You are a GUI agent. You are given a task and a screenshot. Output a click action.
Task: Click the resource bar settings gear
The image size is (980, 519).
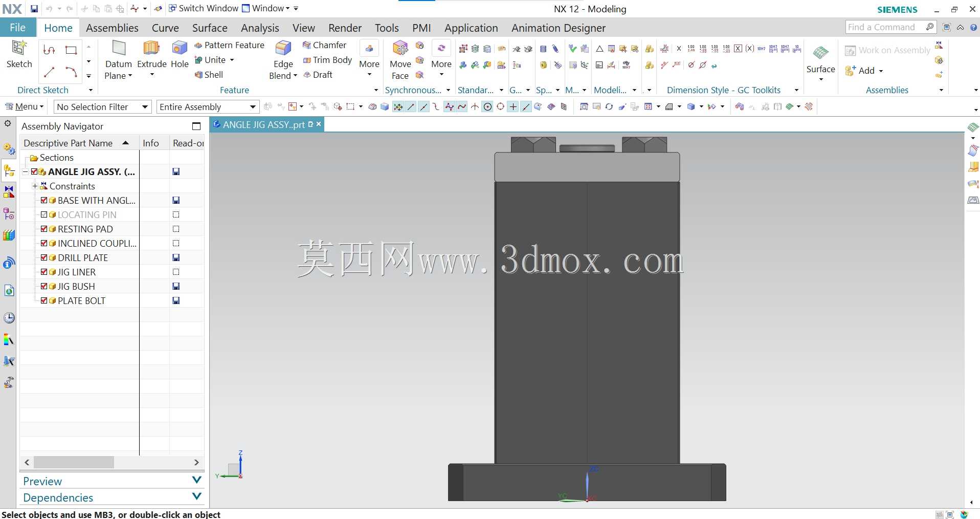tap(8, 123)
